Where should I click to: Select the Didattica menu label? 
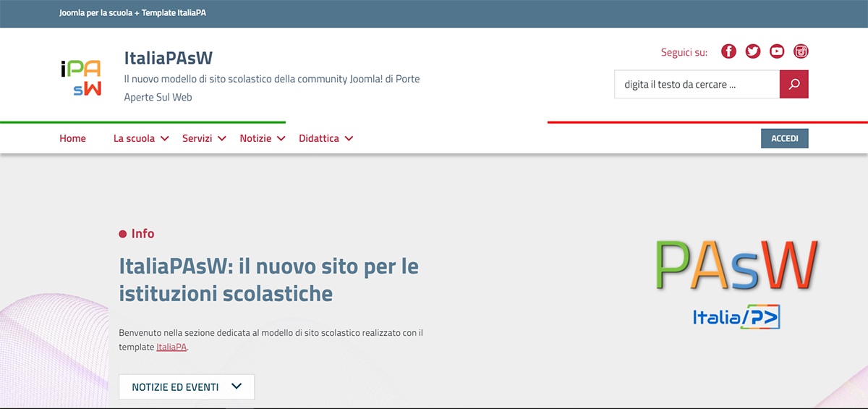pos(319,138)
